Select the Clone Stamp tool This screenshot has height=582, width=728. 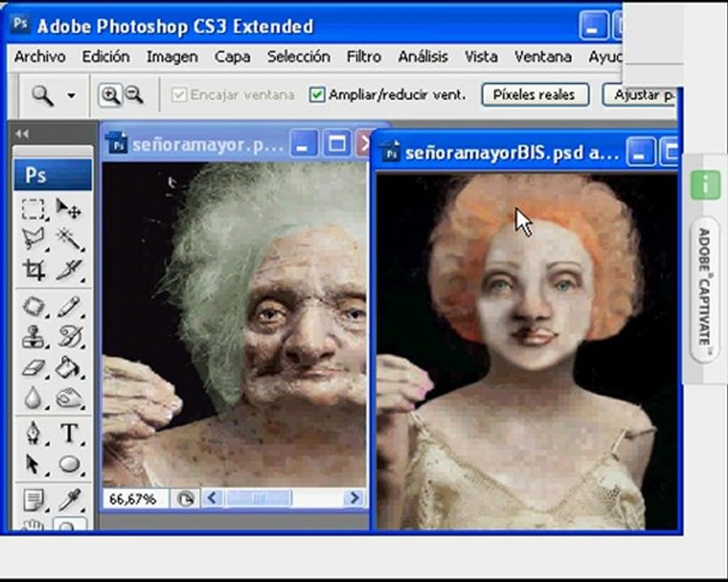pyautogui.click(x=33, y=337)
